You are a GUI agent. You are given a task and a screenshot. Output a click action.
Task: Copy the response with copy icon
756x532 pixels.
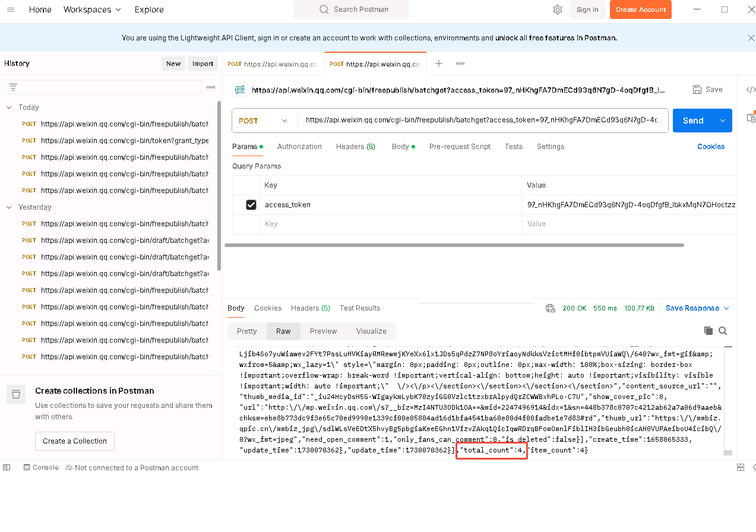(x=708, y=331)
